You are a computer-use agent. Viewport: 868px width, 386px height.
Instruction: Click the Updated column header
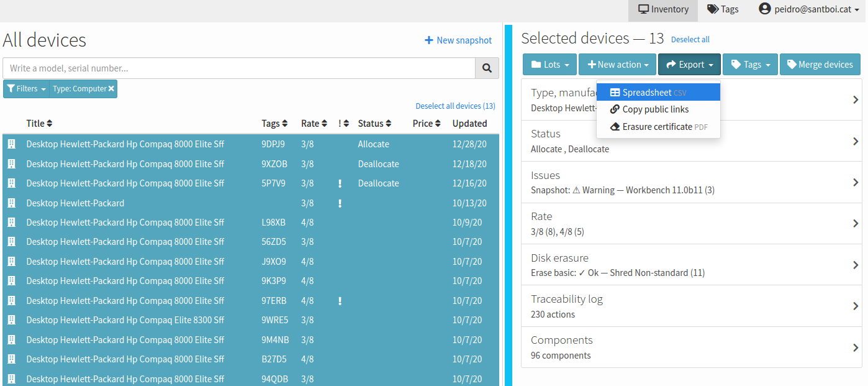469,124
